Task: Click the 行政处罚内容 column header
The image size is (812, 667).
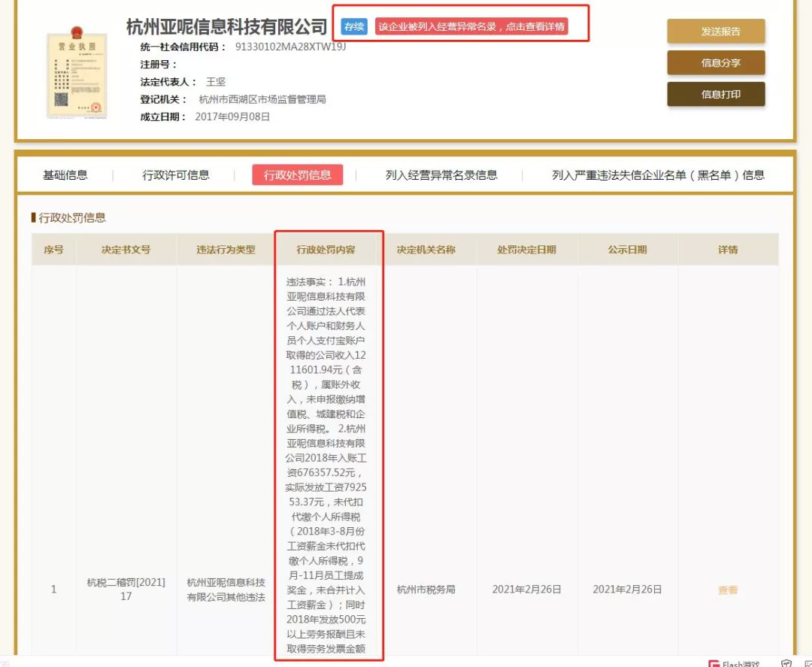Action: pos(326,250)
